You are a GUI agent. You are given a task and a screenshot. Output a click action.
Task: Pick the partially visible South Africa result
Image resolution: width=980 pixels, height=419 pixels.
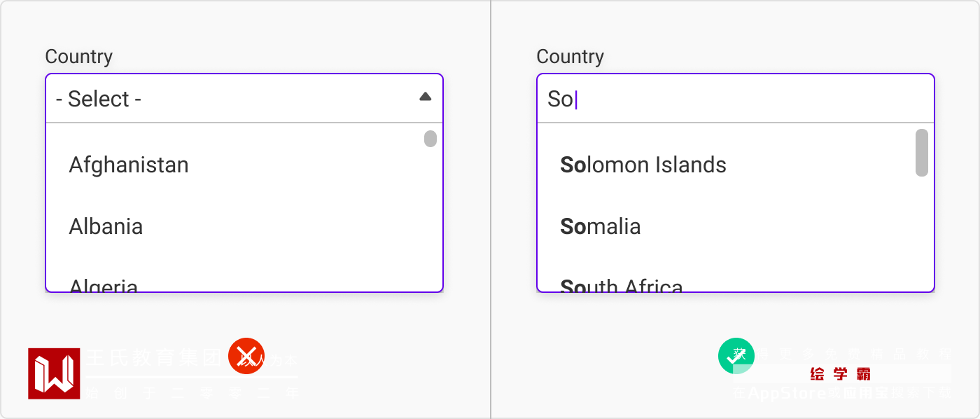[x=622, y=285]
